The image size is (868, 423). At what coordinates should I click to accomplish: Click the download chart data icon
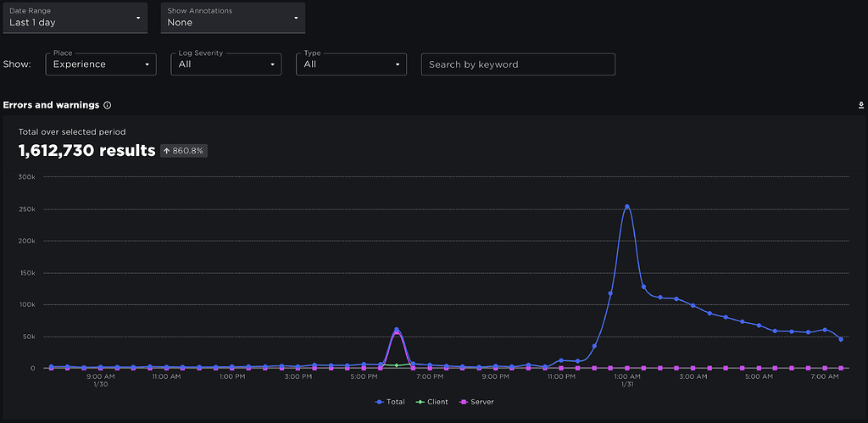point(861,104)
